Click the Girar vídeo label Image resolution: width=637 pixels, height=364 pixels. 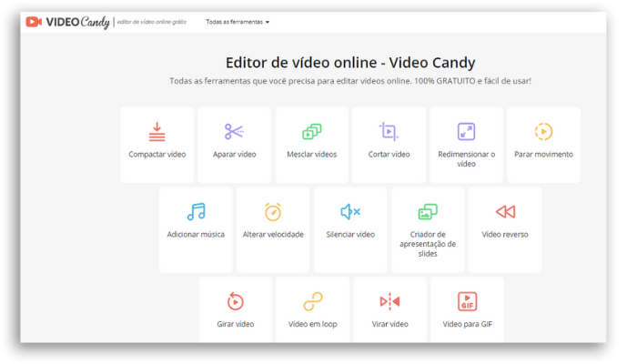click(x=235, y=324)
